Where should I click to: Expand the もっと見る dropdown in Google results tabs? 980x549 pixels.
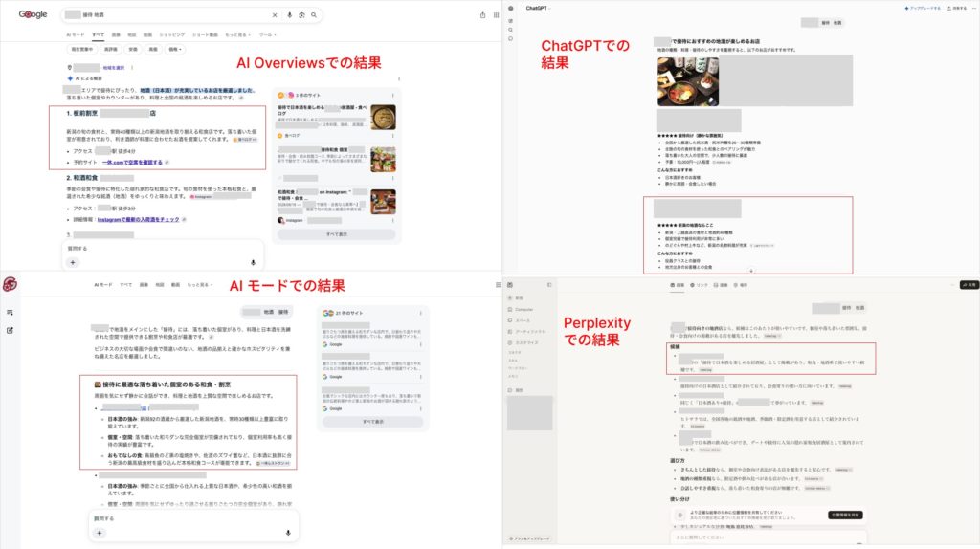(x=237, y=35)
